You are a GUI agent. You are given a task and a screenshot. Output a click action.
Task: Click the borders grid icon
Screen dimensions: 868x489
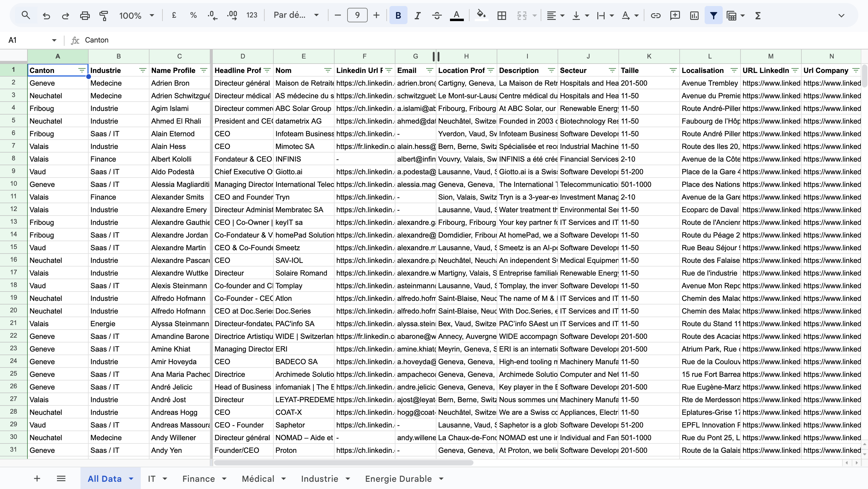pyautogui.click(x=502, y=15)
